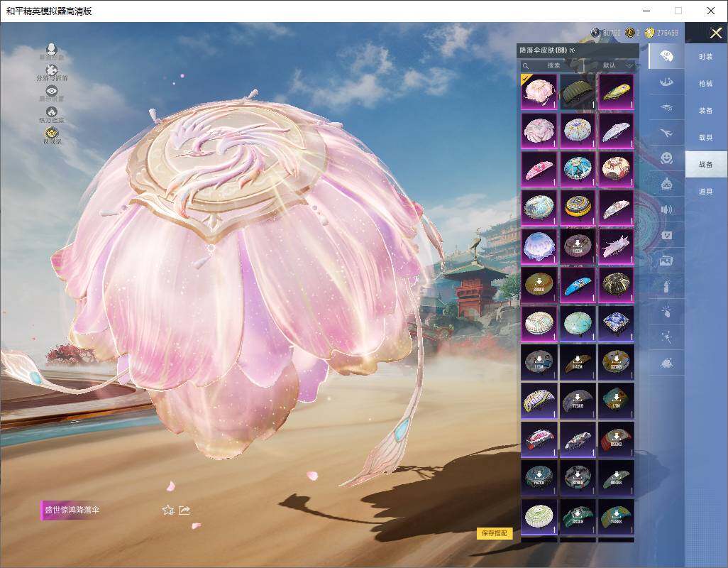Click the 搜索 search field
728x568 pixels.
[552, 65]
